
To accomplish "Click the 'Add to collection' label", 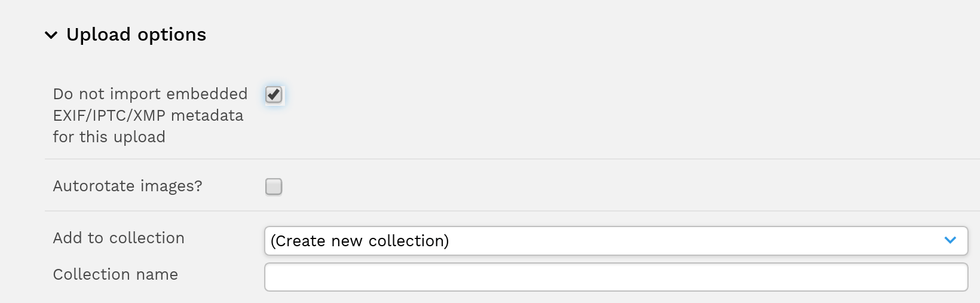I will pyautogui.click(x=118, y=238).
